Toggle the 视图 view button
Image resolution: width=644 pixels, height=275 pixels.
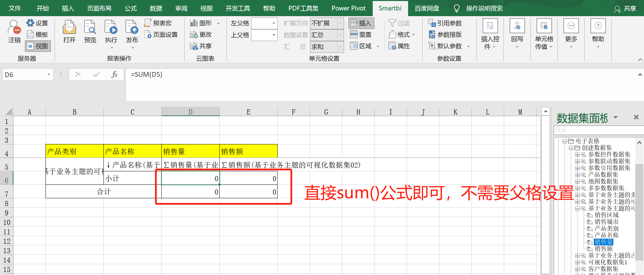click(38, 46)
